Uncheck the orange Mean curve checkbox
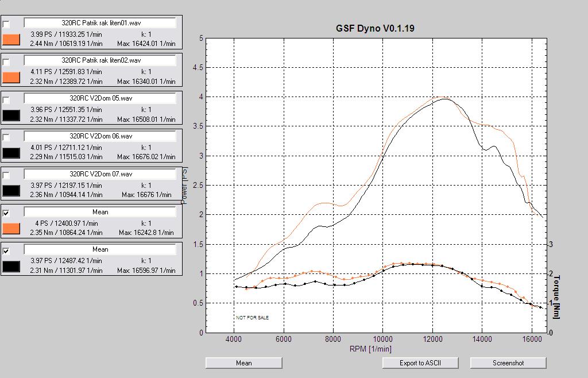Image resolution: width=588 pixels, height=378 pixels. (6, 213)
